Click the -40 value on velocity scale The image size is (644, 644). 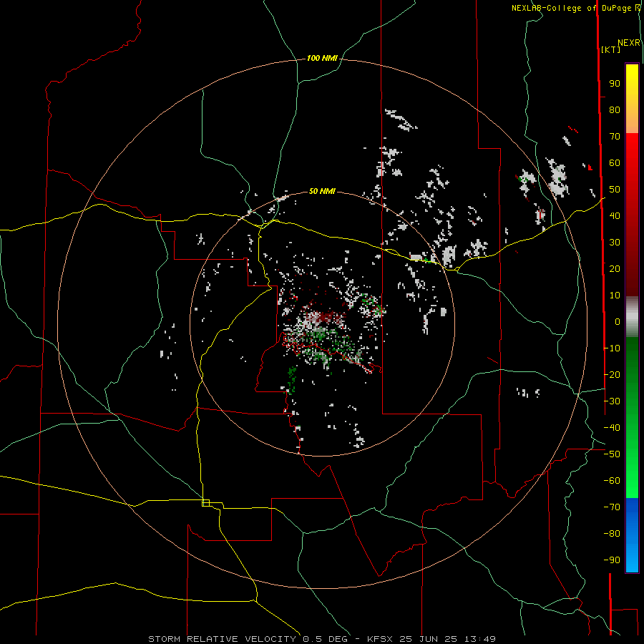(x=612, y=428)
